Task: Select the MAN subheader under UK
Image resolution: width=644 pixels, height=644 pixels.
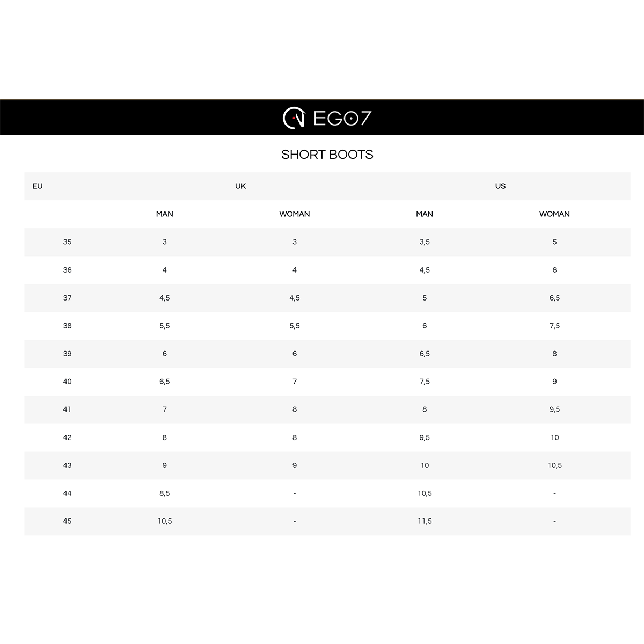Action: pos(165,214)
